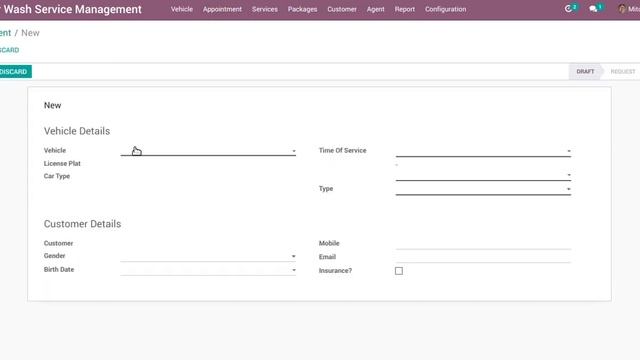
Task: Click the Vehicle Details heading
Action: pyautogui.click(x=77, y=131)
